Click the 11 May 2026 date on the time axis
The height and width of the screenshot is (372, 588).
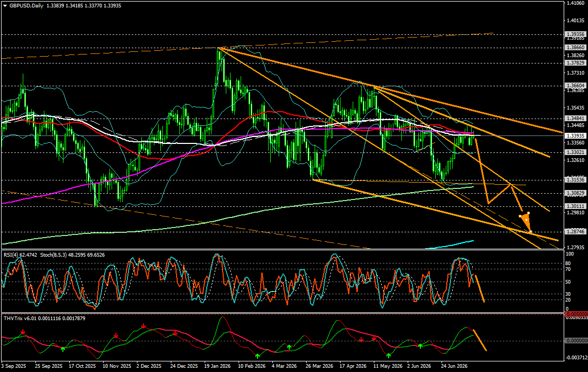tap(388, 366)
